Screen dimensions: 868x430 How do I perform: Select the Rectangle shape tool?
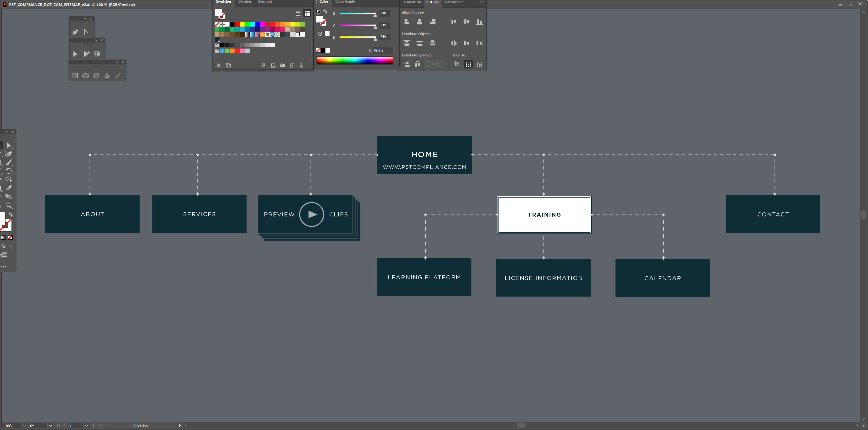[75, 76]
